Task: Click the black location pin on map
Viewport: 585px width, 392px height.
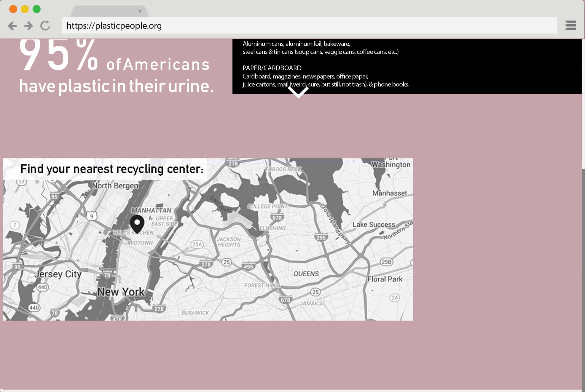Action: [137, 224]
